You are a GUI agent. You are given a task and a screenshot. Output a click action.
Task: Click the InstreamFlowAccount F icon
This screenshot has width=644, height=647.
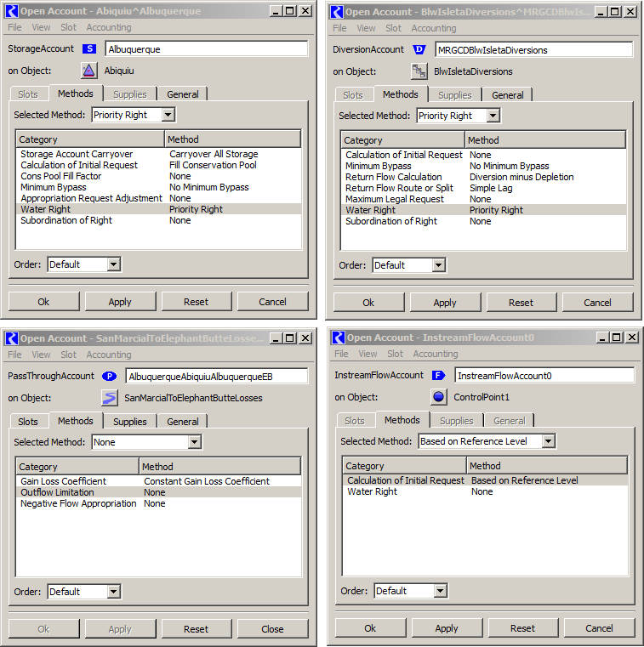point(438,375)
